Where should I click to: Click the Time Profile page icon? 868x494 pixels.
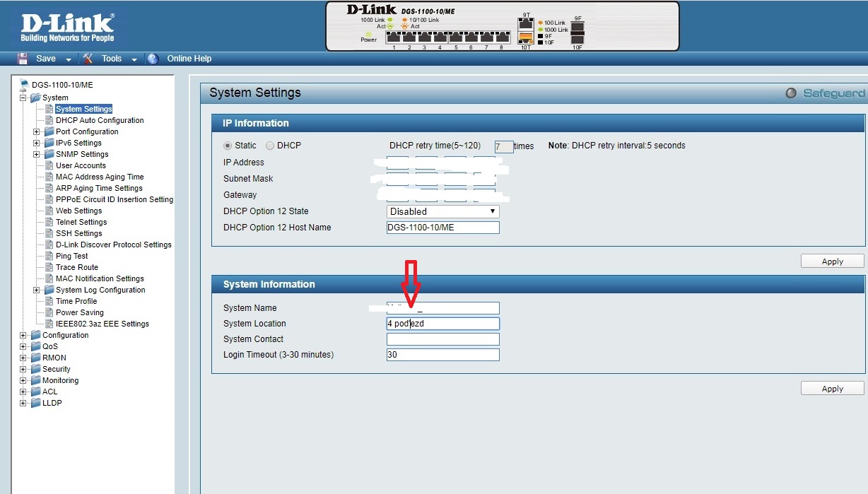[49, 301]
